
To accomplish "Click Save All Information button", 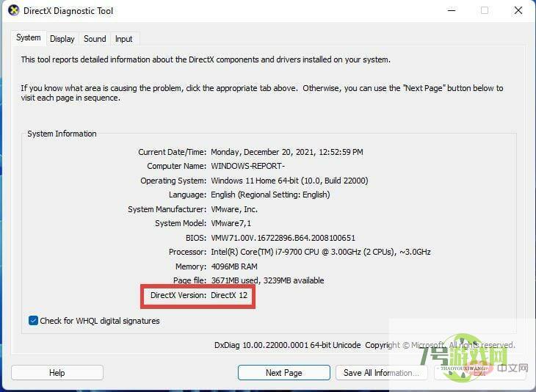I will [x=381, y=372].
